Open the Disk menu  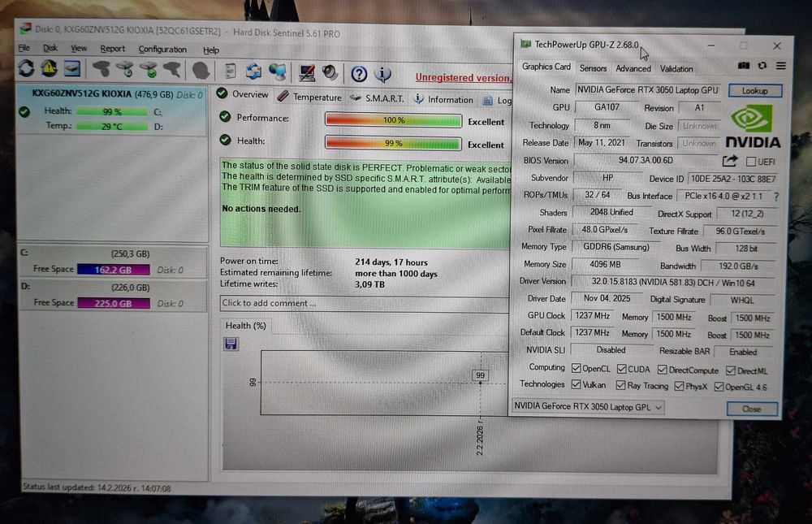click(x=50, y=48)
